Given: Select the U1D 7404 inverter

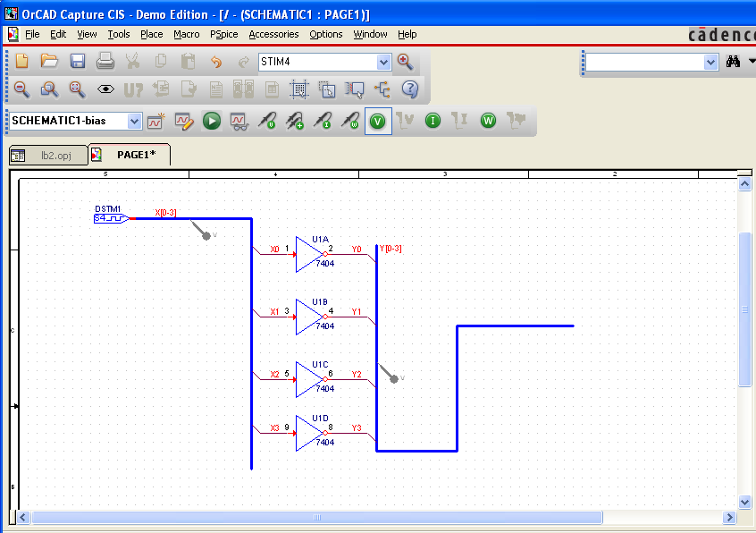Looking at the screenshot, I should point(309,433).
